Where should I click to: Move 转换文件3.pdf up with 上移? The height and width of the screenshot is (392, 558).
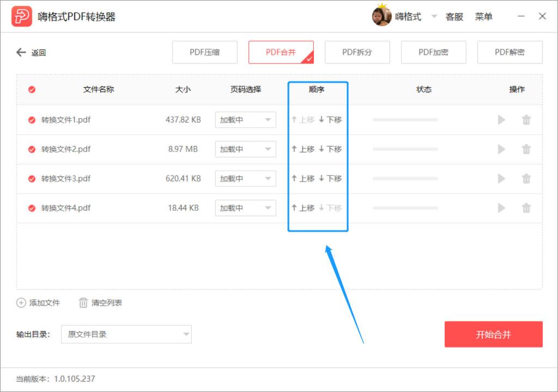tap(303, 179)
